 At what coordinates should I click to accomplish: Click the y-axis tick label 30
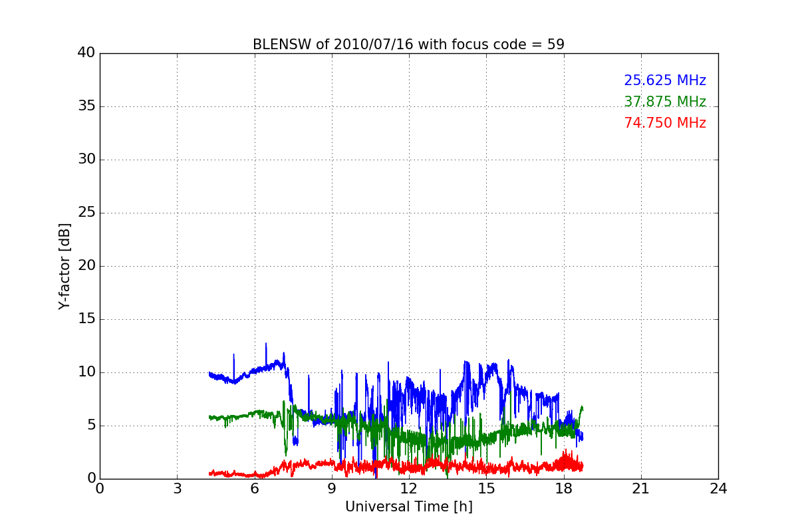click(86, 160)
